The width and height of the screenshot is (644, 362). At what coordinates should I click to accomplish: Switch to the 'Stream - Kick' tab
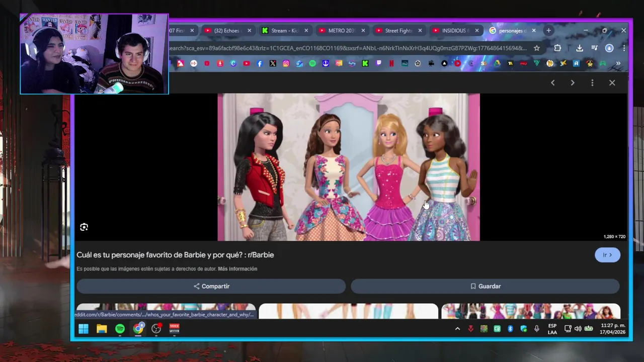pos(285,31)
